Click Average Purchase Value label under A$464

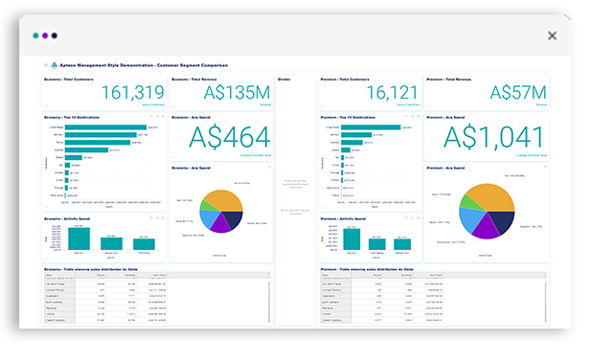click(256, 155)
